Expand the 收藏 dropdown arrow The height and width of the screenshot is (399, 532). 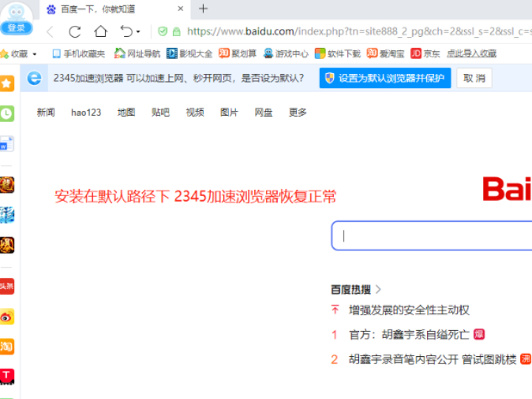point(34,54)
